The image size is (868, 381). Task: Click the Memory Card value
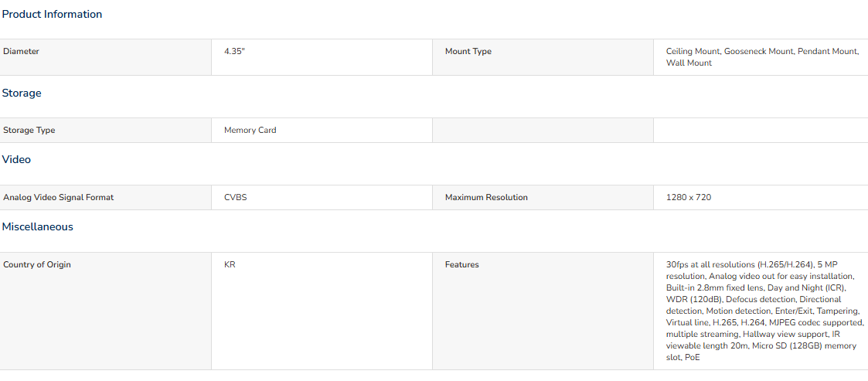(x=250, y=131)
